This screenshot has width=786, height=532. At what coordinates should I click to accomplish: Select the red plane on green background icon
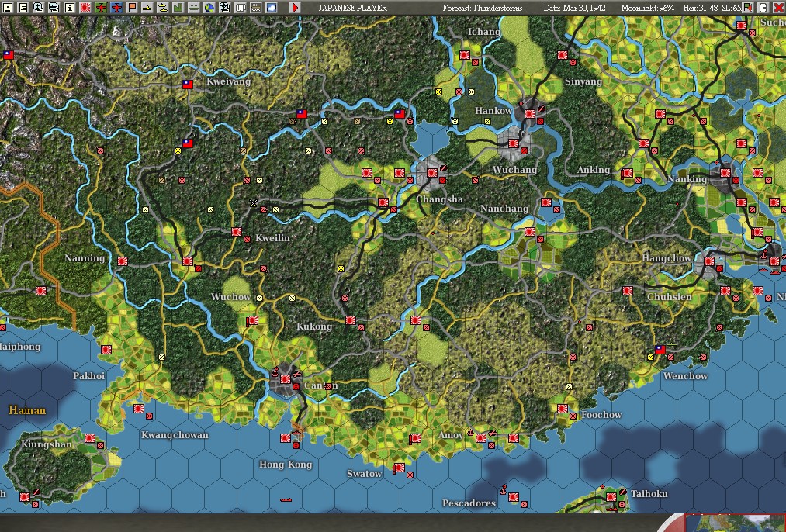tap(101, 7)
